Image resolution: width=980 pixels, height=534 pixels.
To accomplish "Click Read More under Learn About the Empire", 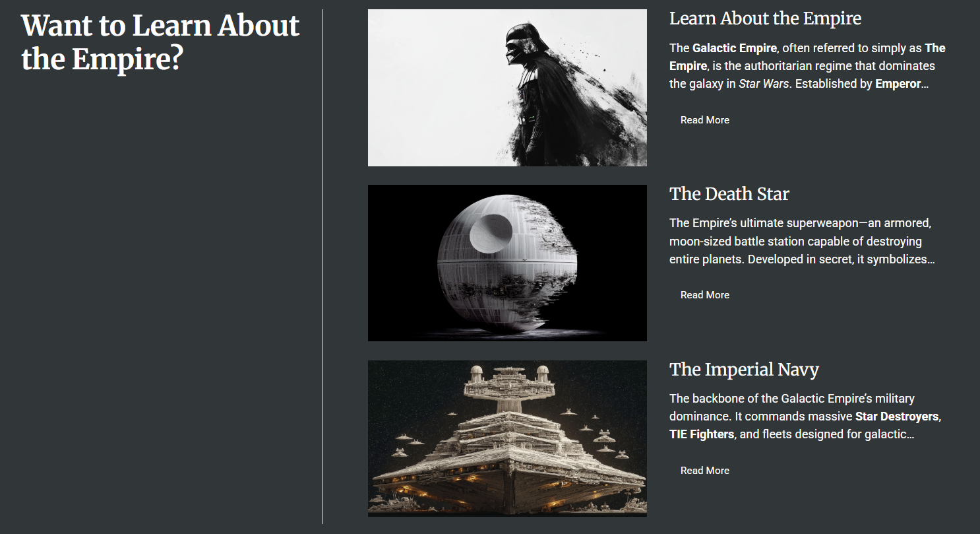I will click(x=705, y=120).
